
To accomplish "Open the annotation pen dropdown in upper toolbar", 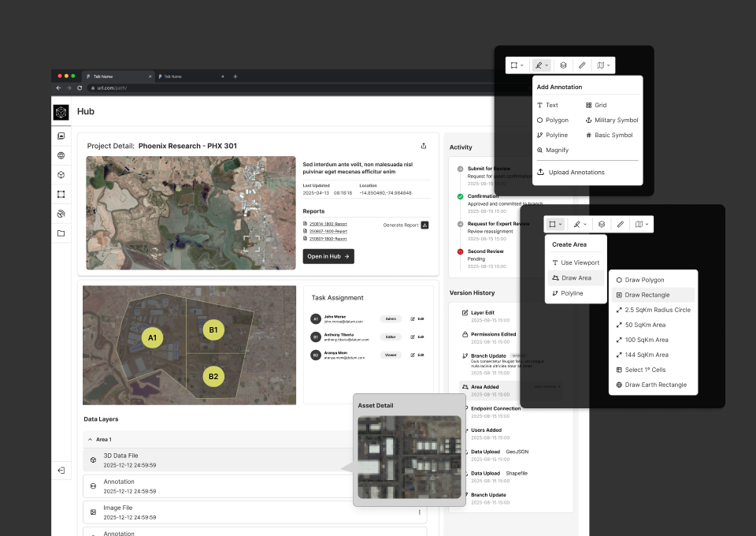I will [x=542, y=65].
